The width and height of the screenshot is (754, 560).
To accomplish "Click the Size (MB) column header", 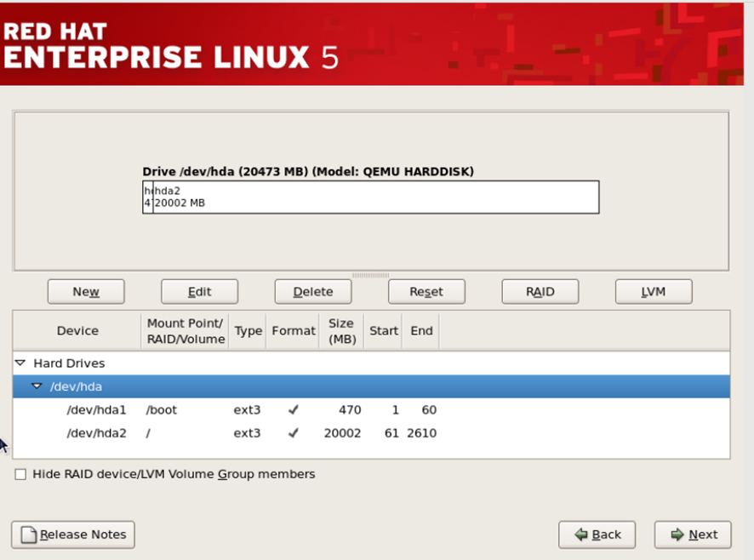I will tap(342, 330).
